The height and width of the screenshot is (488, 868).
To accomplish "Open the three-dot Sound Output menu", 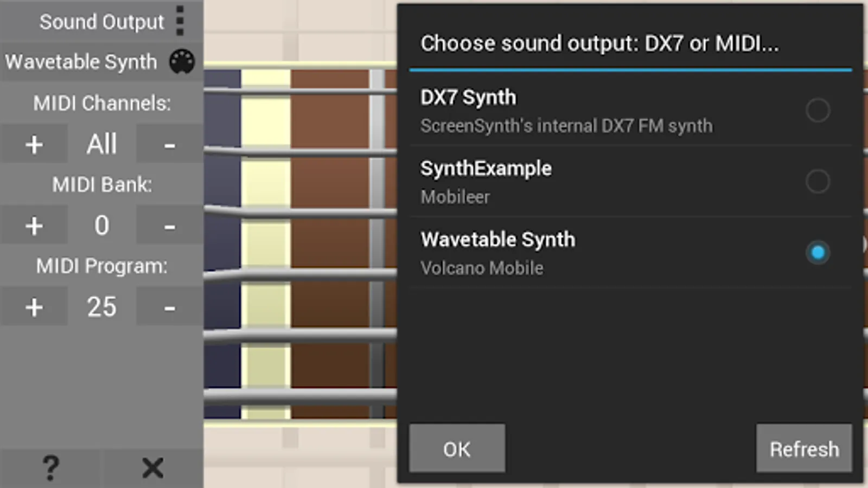I will point(180,21).
